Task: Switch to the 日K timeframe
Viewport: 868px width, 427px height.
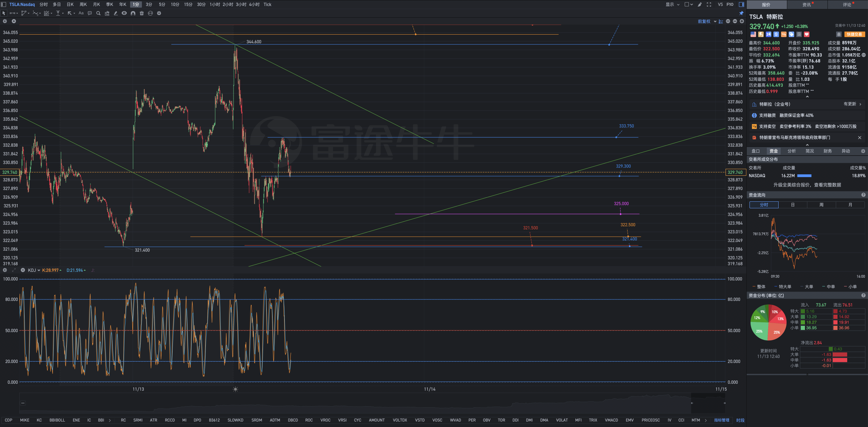Action: click(70, 5)
